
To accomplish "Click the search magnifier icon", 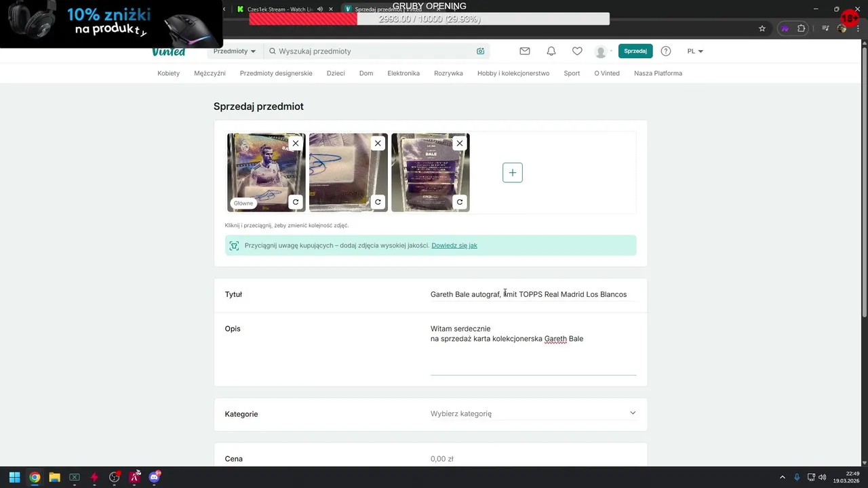I will (x=273, y=52).
